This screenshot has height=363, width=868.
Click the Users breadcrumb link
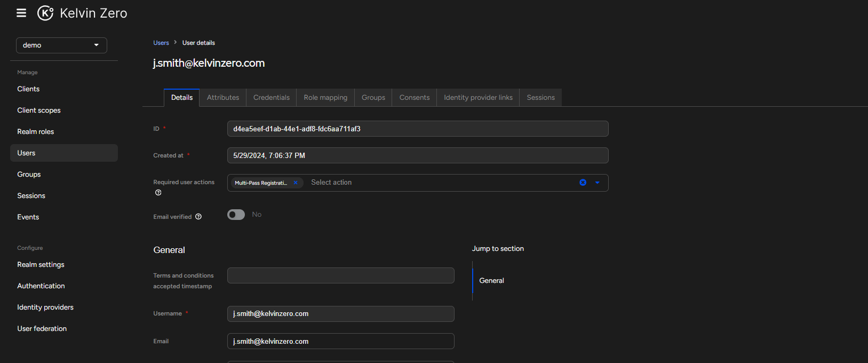click(161, 43)
